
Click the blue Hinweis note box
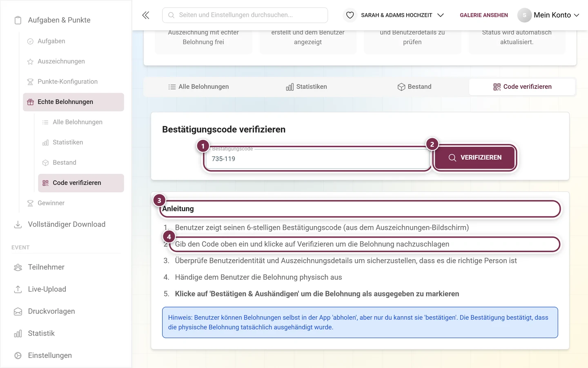point(360,323)
